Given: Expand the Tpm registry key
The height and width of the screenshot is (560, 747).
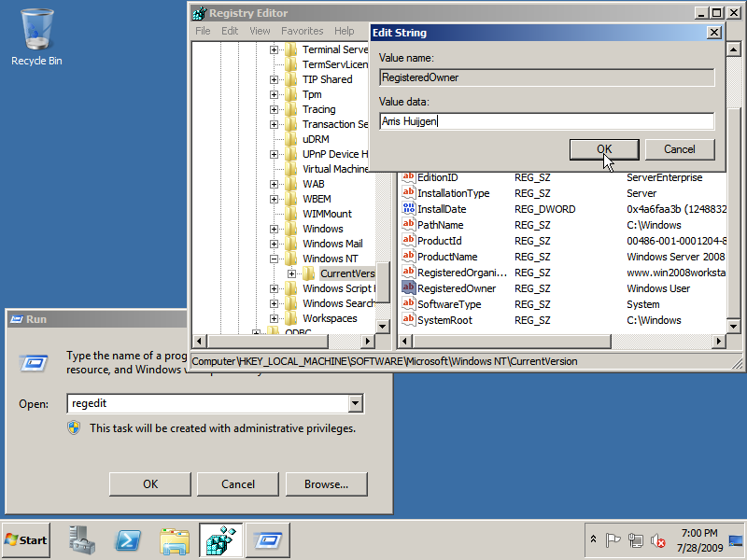Looking at the screenshot, I should pos(274,94).
